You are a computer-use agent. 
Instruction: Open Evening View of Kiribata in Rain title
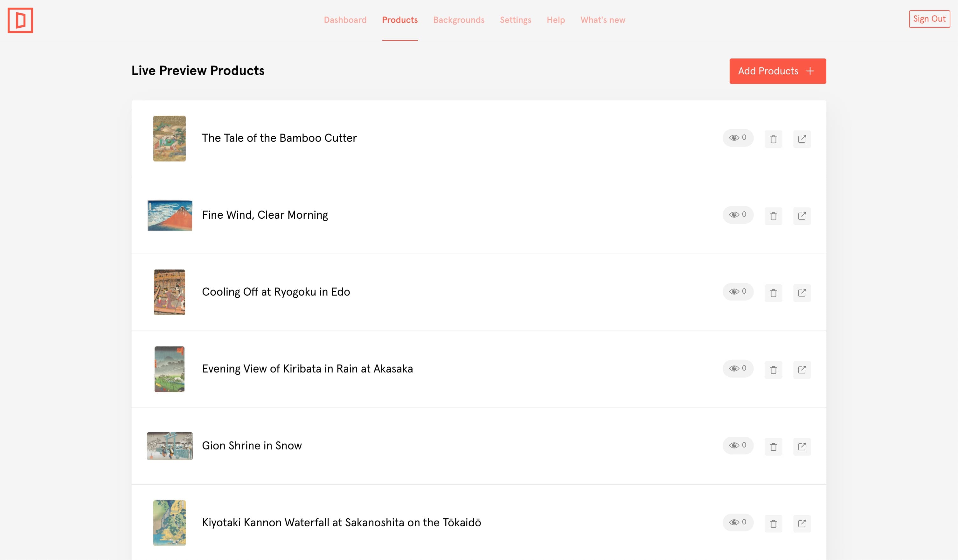pyautogui.click(x=307, y=369)
